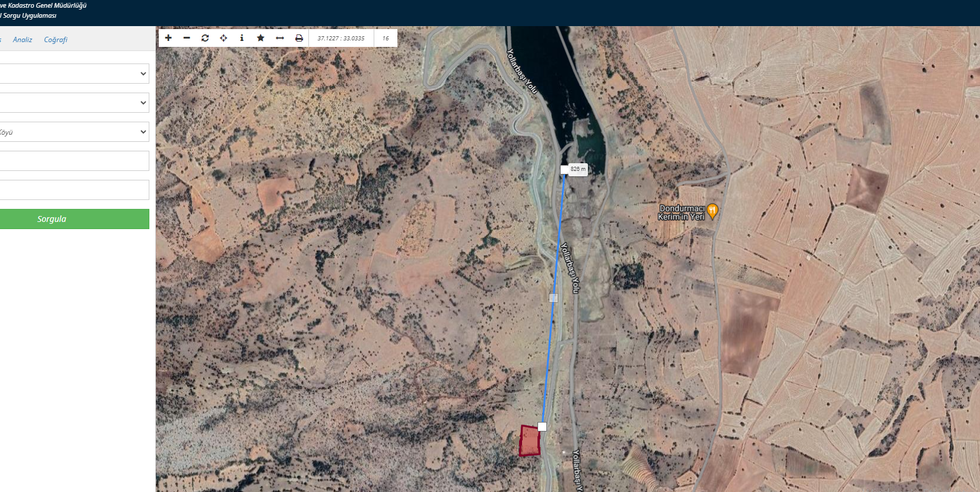This screenshot has width=980, height=492.
Task: Click the first empty text field above Sorgula
Action: tap(74, 161)
